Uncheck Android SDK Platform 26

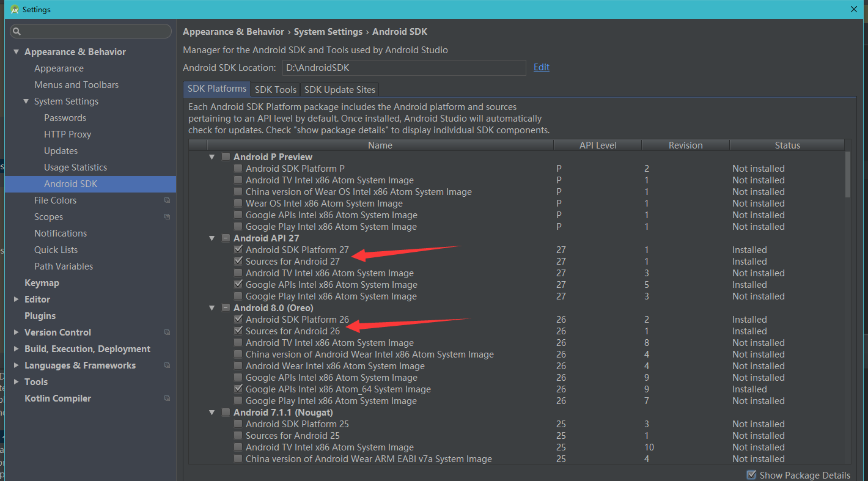coord(238,320)
